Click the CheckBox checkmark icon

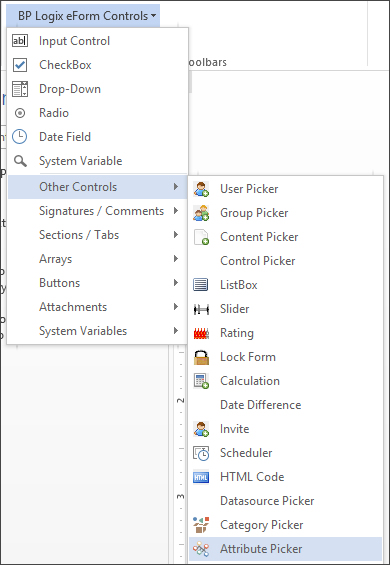(x=20, y=65)
